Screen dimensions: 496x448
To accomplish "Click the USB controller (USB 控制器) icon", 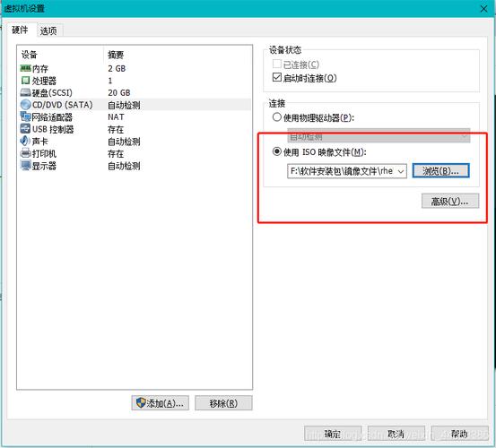I will 25,129.
